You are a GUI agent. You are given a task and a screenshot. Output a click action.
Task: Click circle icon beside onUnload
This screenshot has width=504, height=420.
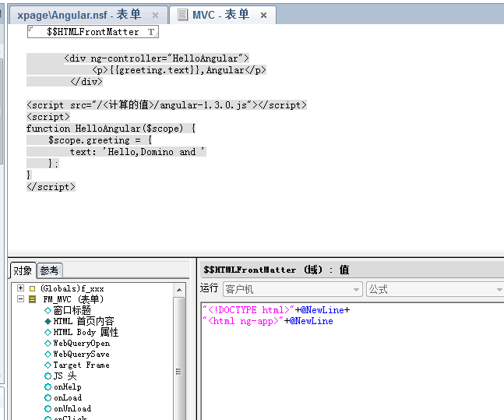coord(48,409)
